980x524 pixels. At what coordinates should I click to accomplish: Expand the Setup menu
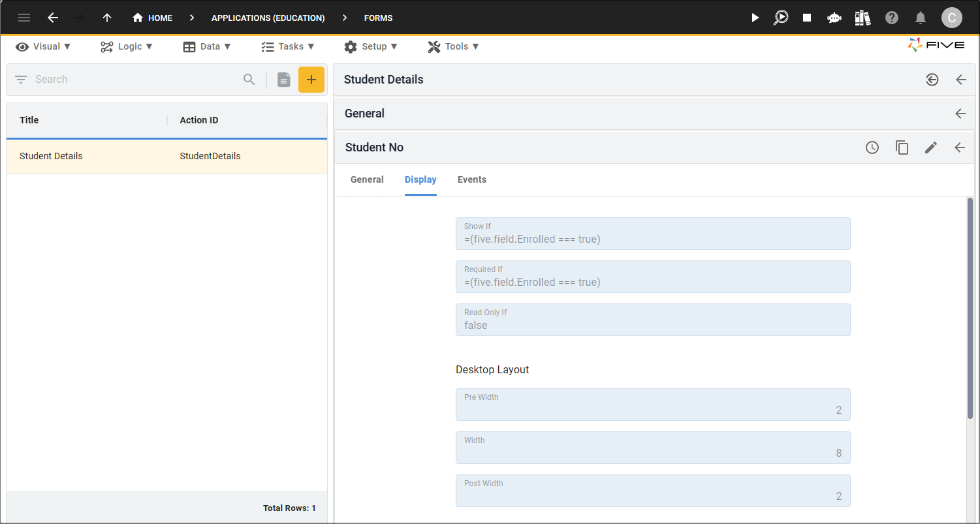tap(371, 46)
